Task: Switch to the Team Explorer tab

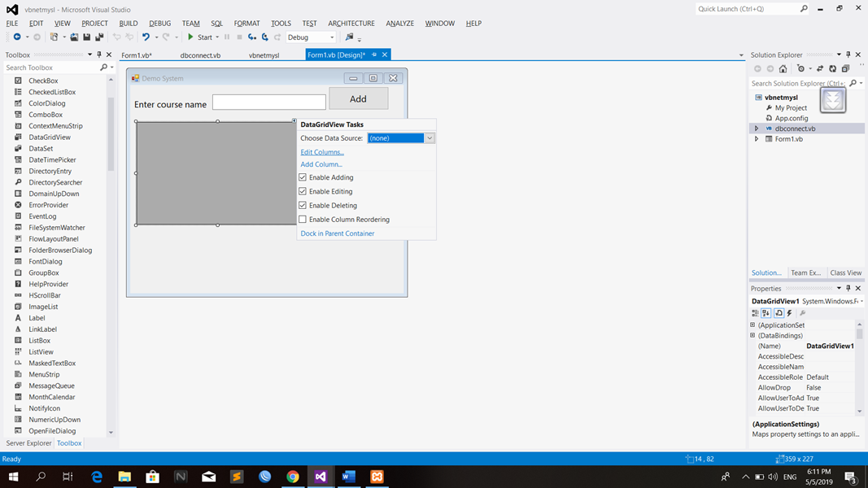Action: [805, 272]
